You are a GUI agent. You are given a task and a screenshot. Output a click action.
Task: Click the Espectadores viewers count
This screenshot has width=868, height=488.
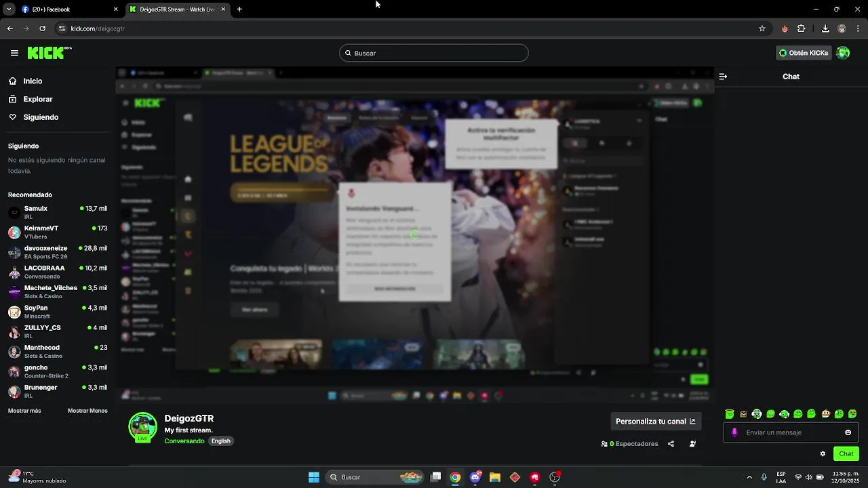pos(630,444)
